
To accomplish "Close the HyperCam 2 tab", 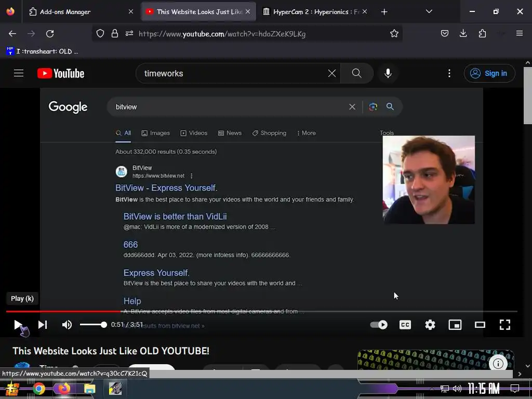I will pos(365,12).
